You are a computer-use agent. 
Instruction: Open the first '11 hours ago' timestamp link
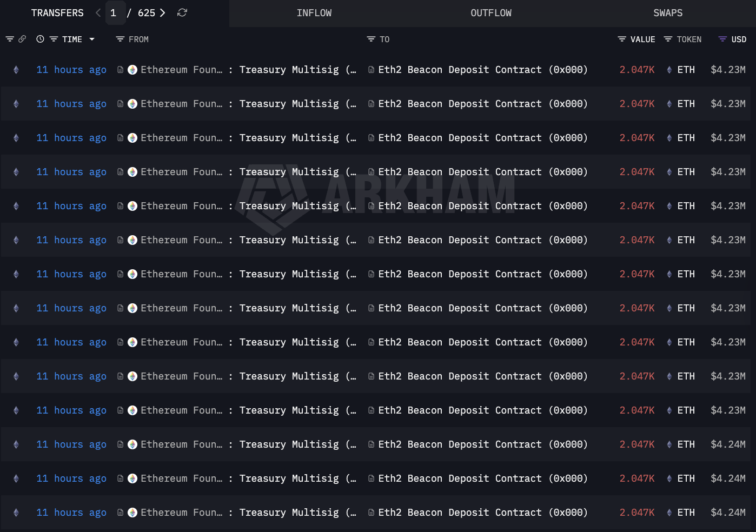point(71,69)
